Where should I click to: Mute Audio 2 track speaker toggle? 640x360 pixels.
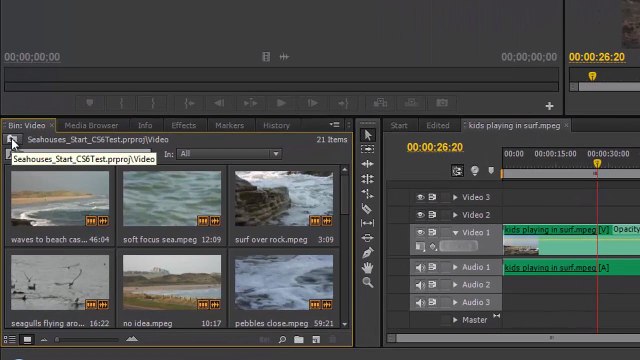click(x=420, y=285)
